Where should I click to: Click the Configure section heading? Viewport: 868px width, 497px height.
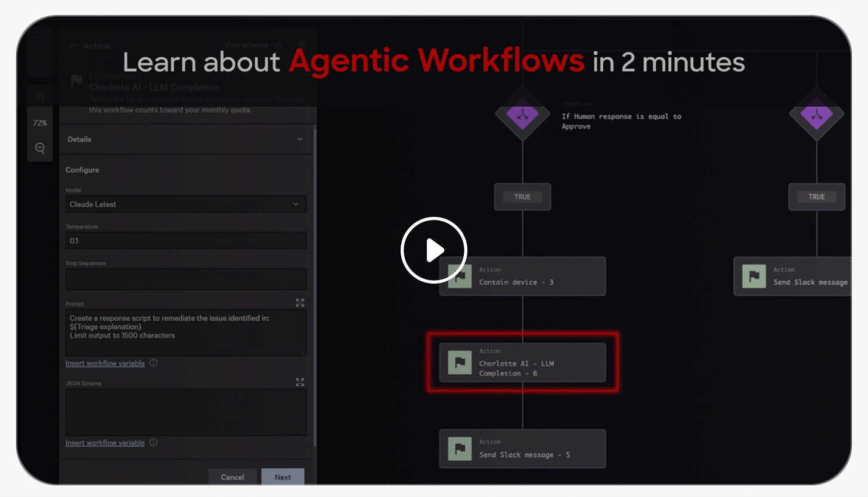pos(82,170)
